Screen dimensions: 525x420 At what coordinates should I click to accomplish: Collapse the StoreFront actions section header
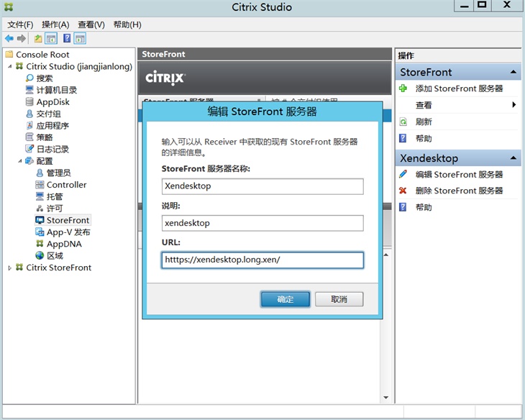pos(513,72)
